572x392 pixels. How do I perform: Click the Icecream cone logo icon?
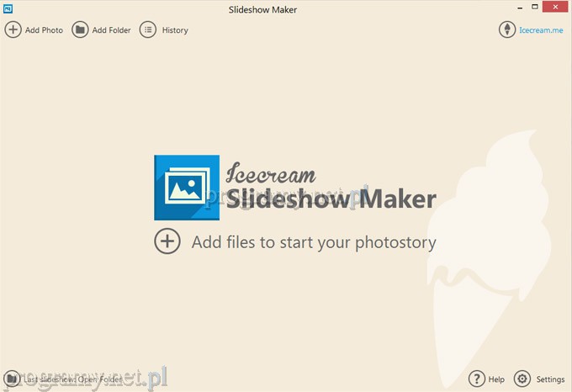point(507,29)
